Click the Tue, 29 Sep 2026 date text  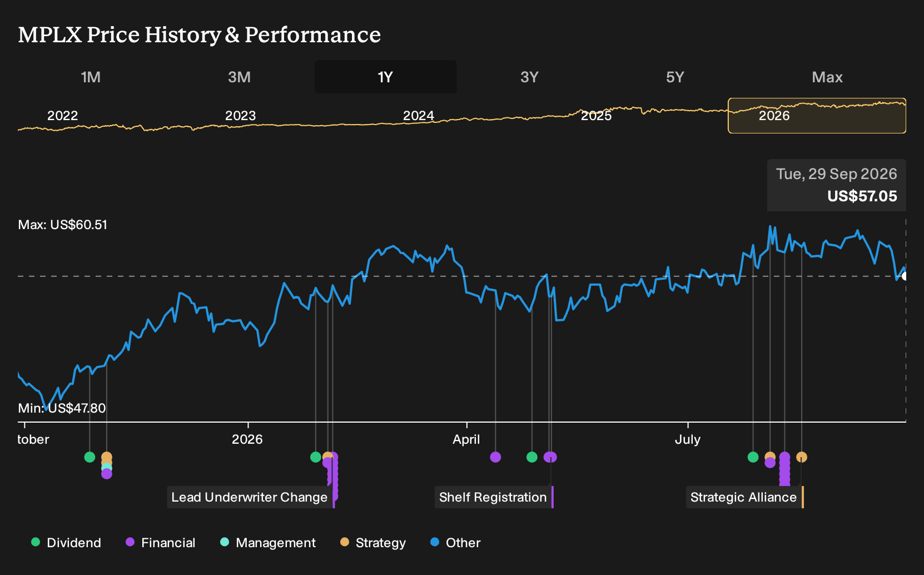point(836,174)
